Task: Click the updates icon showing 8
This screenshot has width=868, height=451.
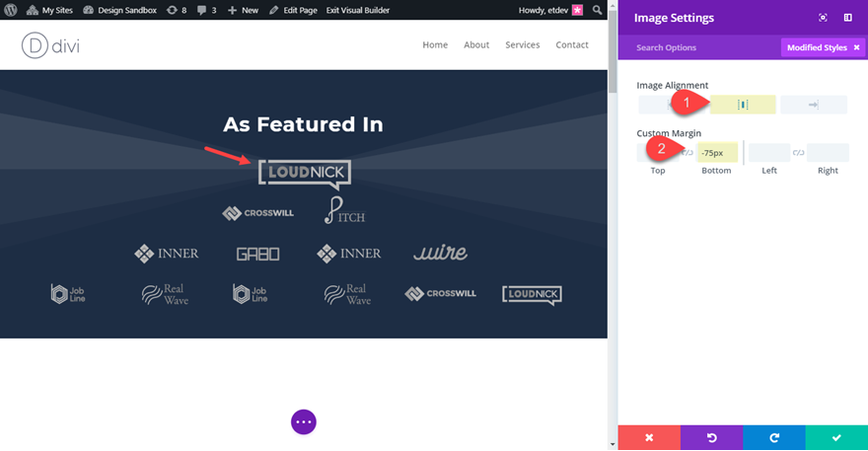Action: coord(177,10)
